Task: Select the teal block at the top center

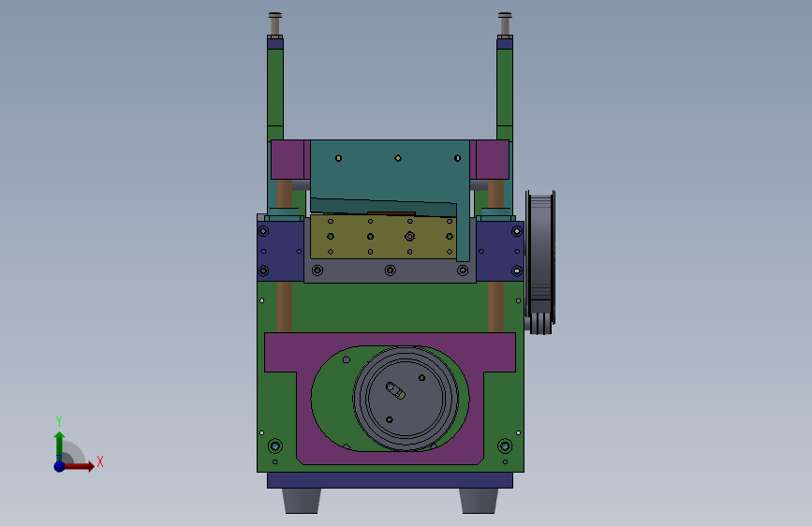Action: click(x=390, y=176)
